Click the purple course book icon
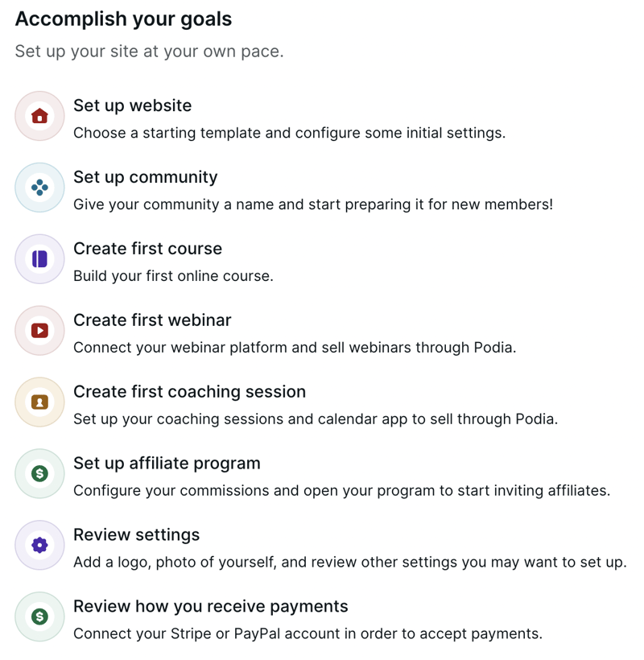 click(39, 259)
